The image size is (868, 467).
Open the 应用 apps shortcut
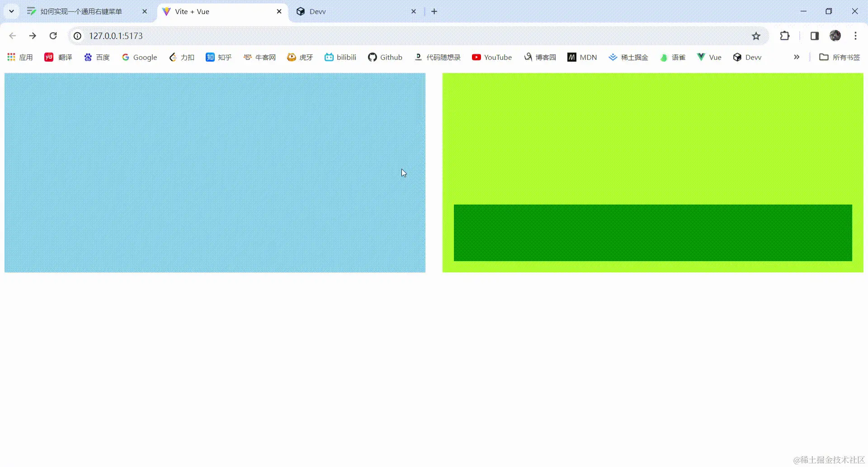coord(20,57)
